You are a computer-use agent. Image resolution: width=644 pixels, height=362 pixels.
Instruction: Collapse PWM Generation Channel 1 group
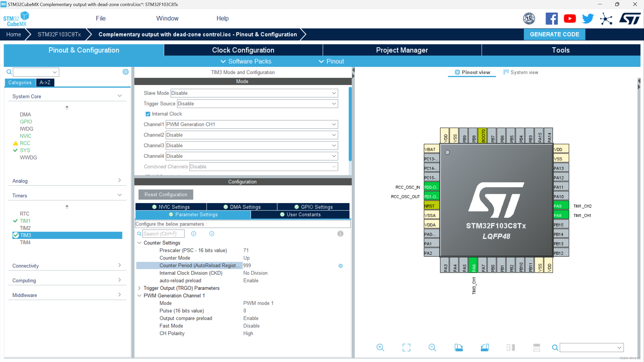coord(139,296)
